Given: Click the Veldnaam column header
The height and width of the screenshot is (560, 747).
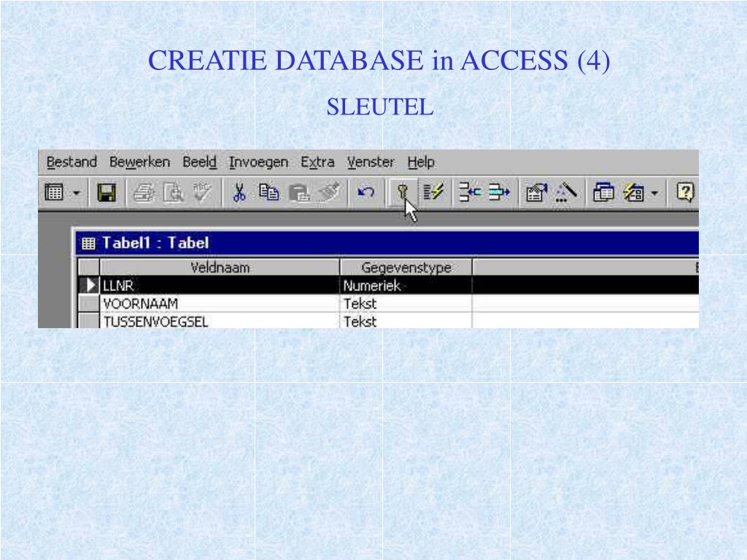Looking at the screenshot, I should (220, 267).
